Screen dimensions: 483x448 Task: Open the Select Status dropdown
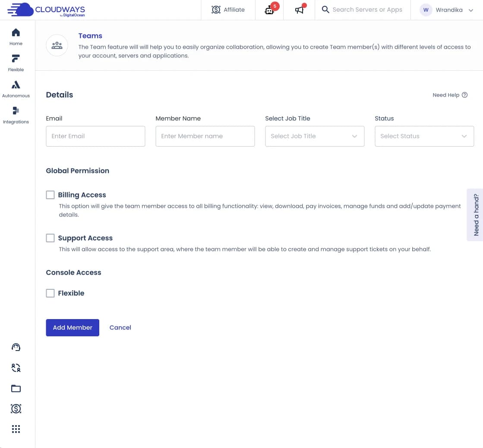click(x=424, y=136)
